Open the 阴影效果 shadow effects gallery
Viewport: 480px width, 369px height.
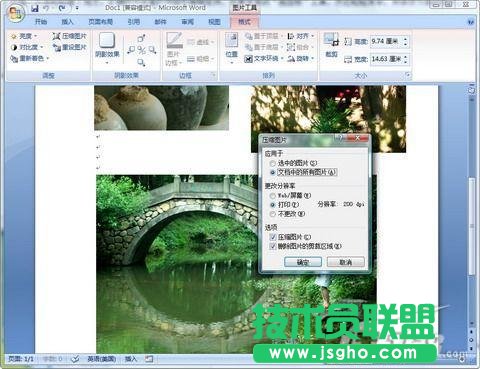(107, 48)
